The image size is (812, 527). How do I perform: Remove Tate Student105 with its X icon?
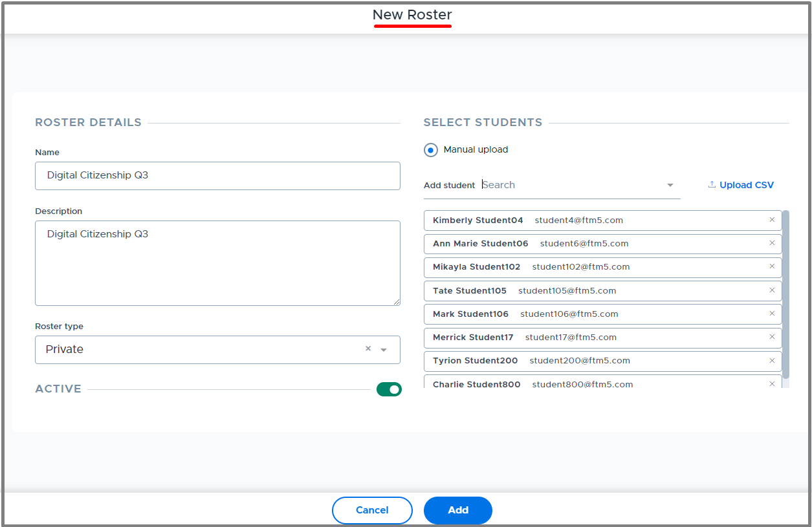pos(772,290)
